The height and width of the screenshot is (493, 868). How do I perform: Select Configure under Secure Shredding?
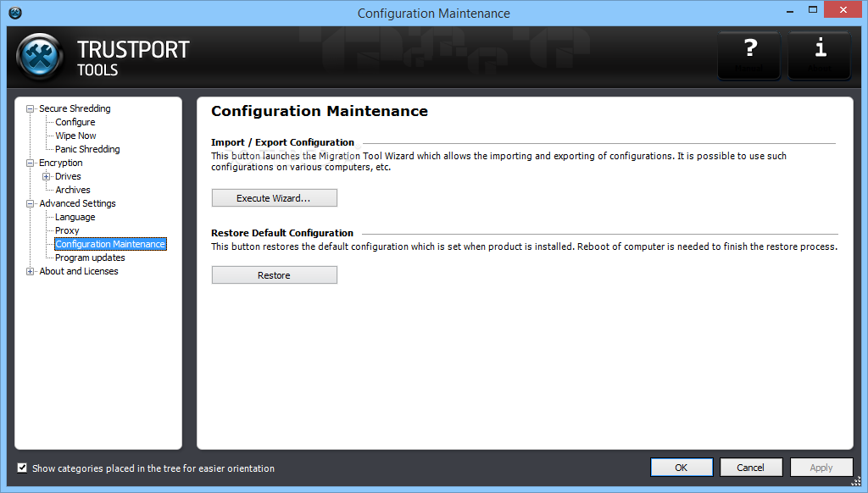click(75, 122)
